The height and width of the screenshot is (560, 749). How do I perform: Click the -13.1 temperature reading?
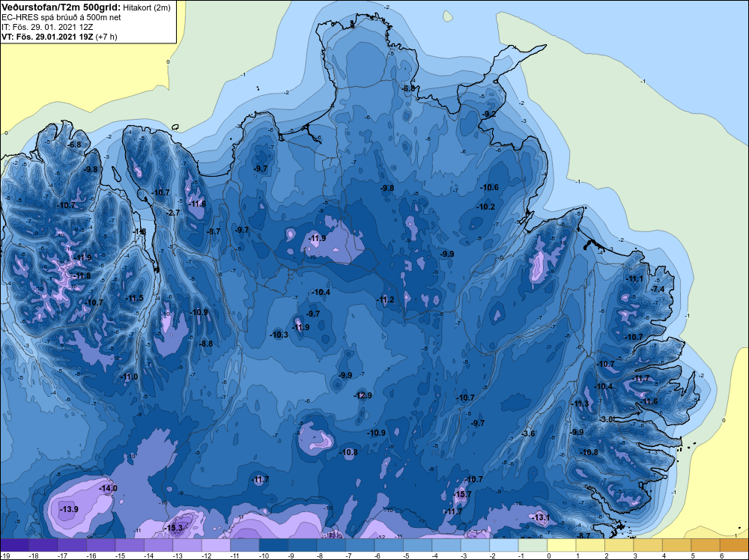point(542,517)
